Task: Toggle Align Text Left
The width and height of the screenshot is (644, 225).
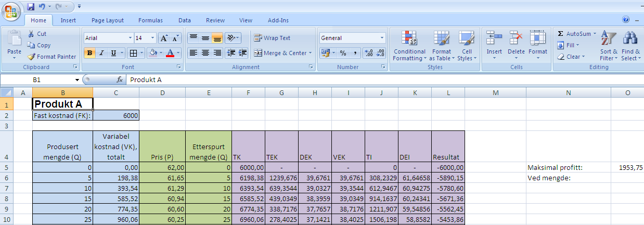Action: 193,53
